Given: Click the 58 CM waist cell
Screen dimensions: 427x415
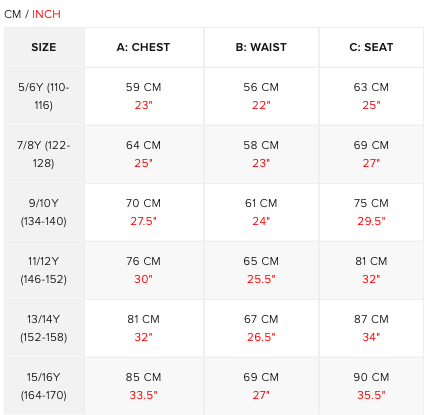Looking at the screenshot, I should pos(261,154).
